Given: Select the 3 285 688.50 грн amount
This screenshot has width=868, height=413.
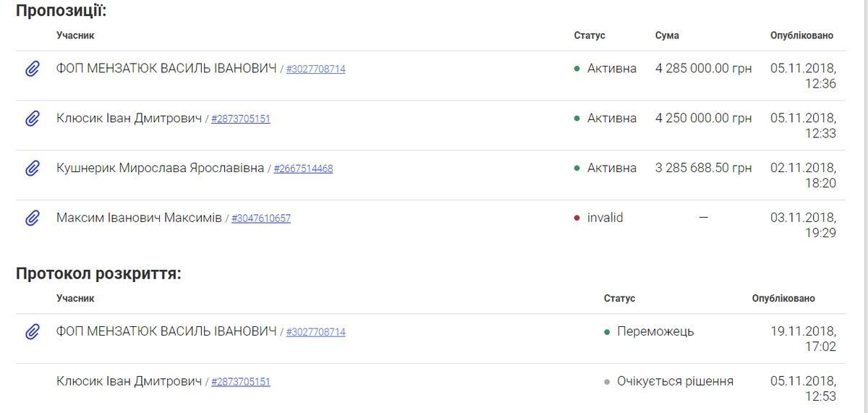Looking at the screenshot, I should tap(703, 168).
